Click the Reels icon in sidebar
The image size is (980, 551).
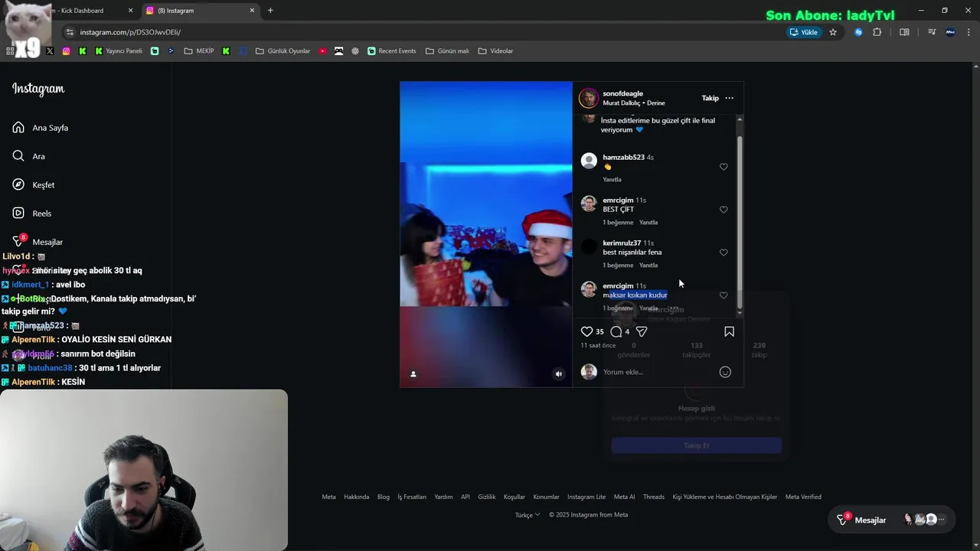(18, 213)
